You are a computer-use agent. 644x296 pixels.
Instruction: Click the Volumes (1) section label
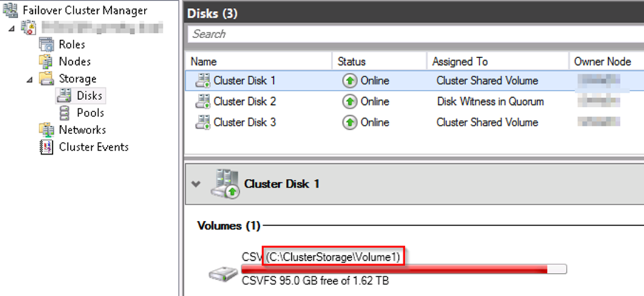[x=229, y=226]
